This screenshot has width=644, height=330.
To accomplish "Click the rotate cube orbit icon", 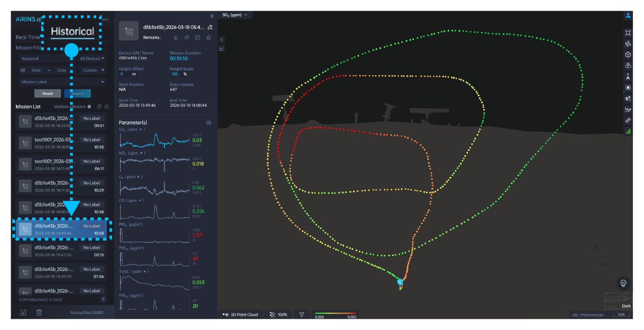I will (x=628, y=66).
